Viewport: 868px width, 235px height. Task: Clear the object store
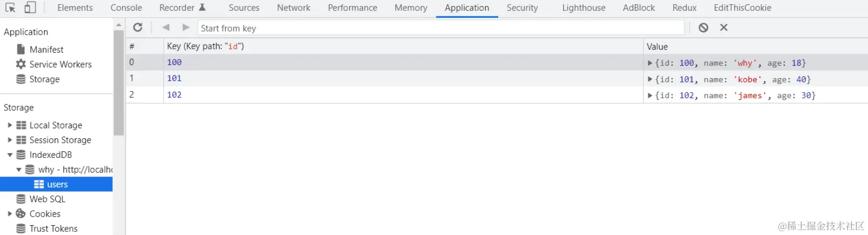point(703,28)
